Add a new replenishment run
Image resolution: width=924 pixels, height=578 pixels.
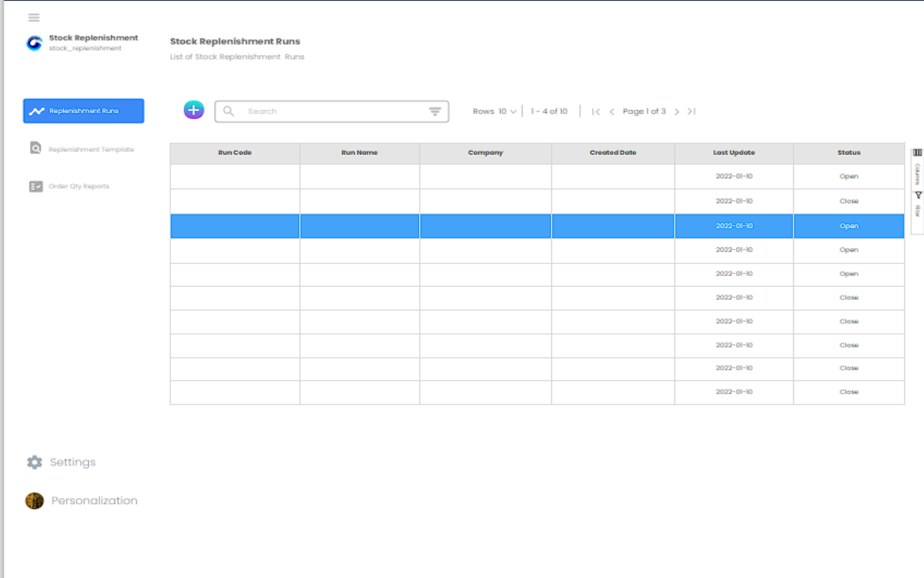point(194,110)
